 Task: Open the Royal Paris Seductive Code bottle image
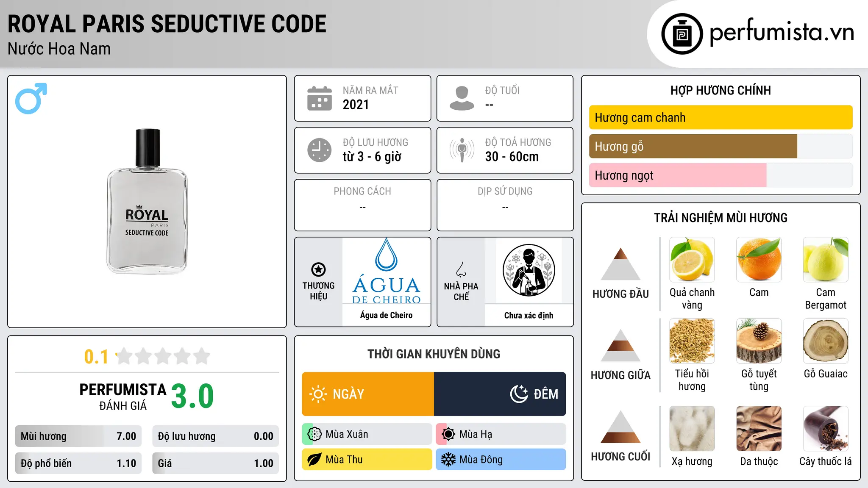click(x=147, y=201)
